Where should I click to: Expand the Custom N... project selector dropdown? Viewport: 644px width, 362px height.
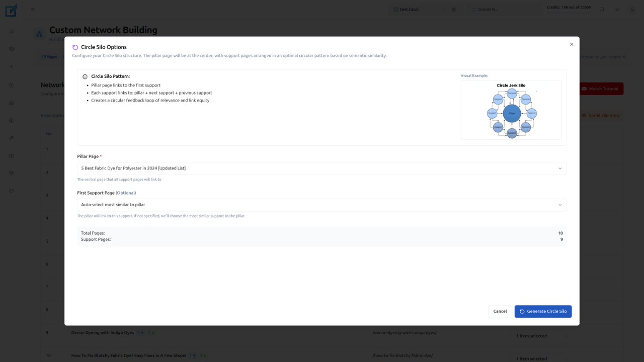(503, 9)
